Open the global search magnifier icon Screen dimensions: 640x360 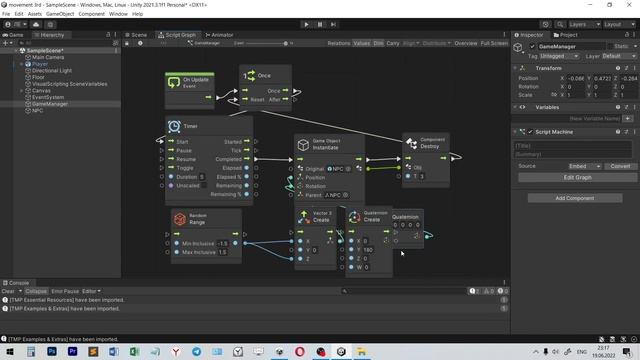click(x=560, y=24)
